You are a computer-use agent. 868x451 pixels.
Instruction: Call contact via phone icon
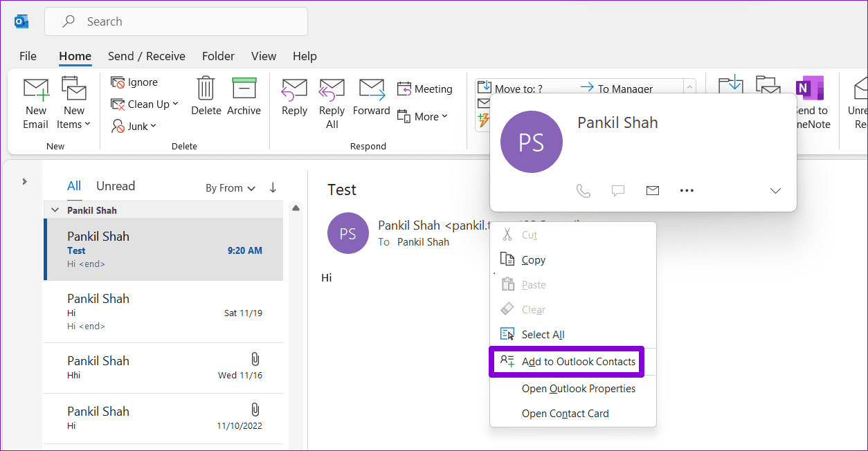(584, 191)
